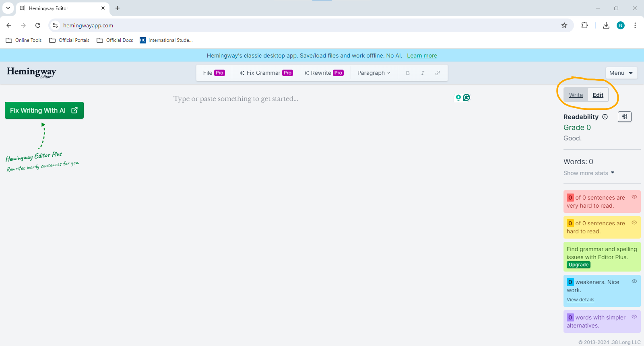Toggle bold formatting in the toolbar
The image size is (644, 346).
tap(408, 73)
